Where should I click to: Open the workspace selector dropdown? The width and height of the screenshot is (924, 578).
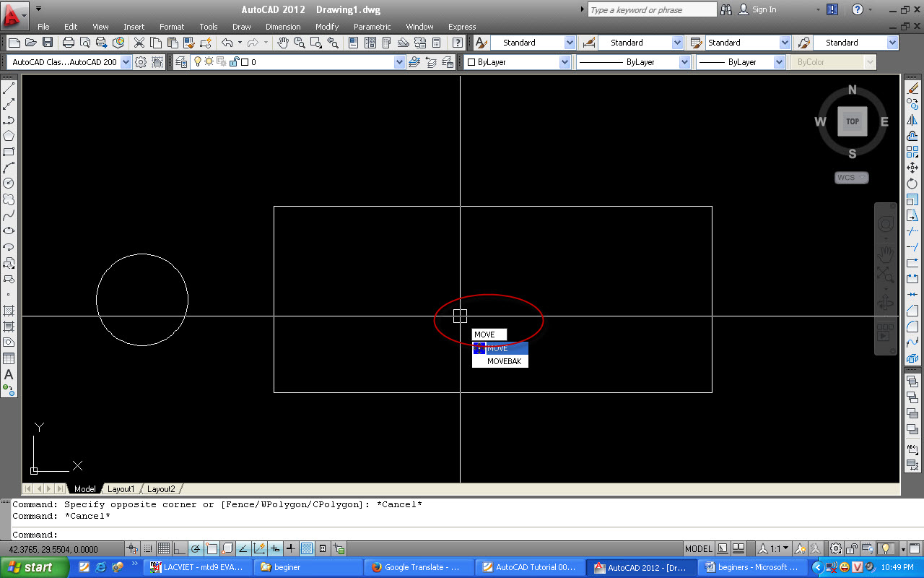(x=126, y=62)
